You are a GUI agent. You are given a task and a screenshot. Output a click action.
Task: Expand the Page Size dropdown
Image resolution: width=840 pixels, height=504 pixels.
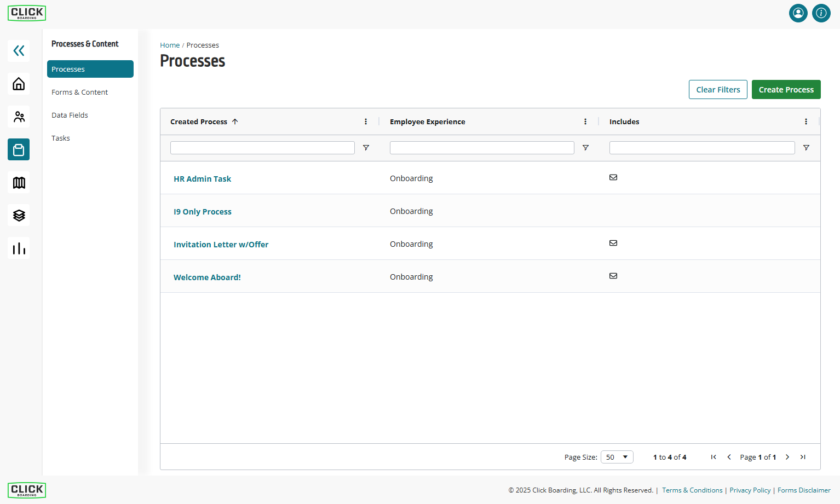point(617,457)
